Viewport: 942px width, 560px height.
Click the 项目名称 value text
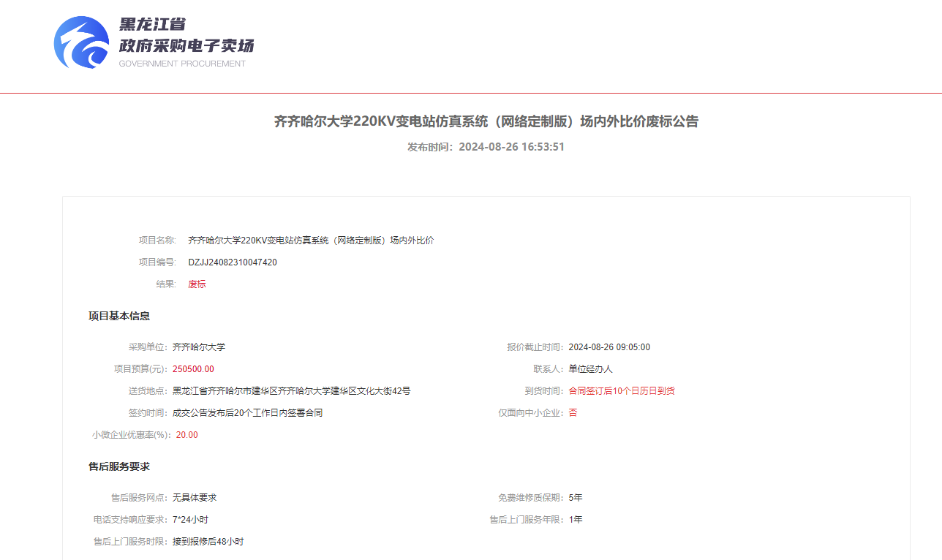[x=311, y=241]
